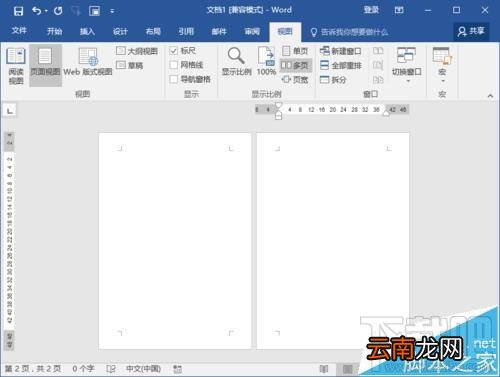Click the Read Mode icon in status bar
The height and width of the screenshot is (377, 500).
tap(324, 369)
